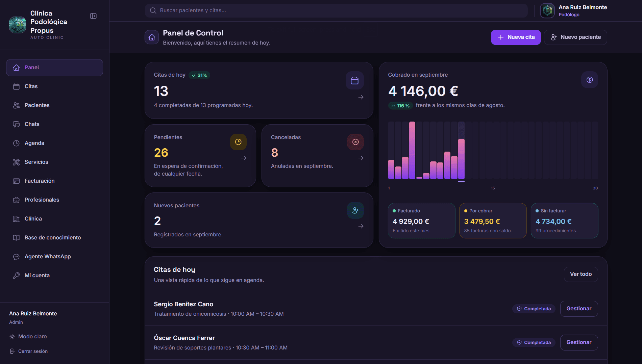Add a Nuevo paciente
642x364 pixels.
[x=575, y=37]
